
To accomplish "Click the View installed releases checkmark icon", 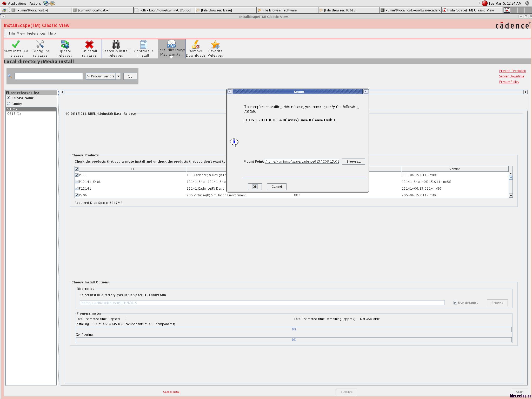I will [x=16, y=44].
